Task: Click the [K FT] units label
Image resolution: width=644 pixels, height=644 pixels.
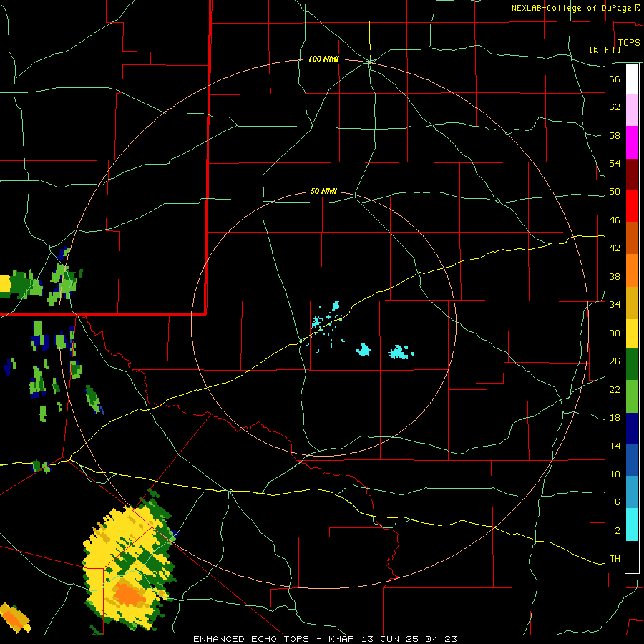Action: (x=605, y=49)
